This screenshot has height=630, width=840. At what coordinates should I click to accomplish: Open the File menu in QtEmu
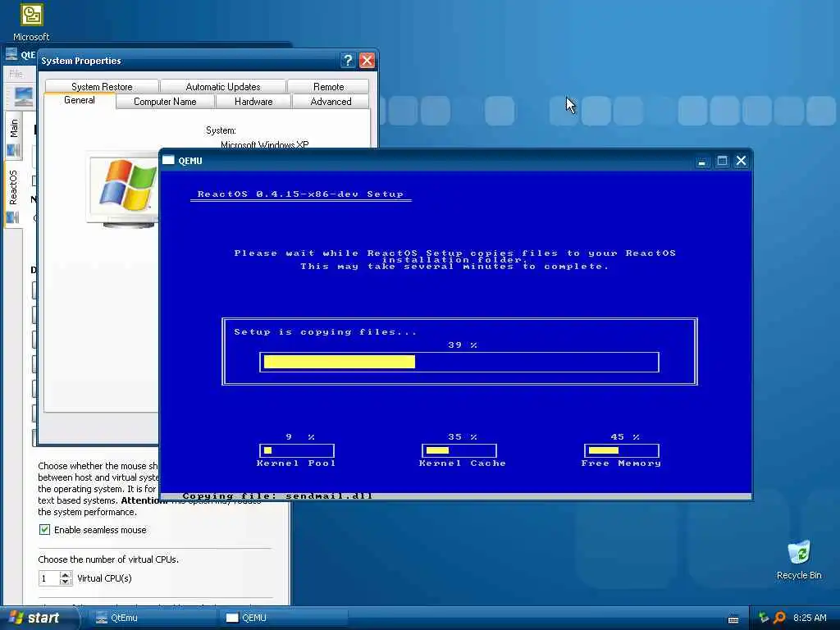[16, 73]
